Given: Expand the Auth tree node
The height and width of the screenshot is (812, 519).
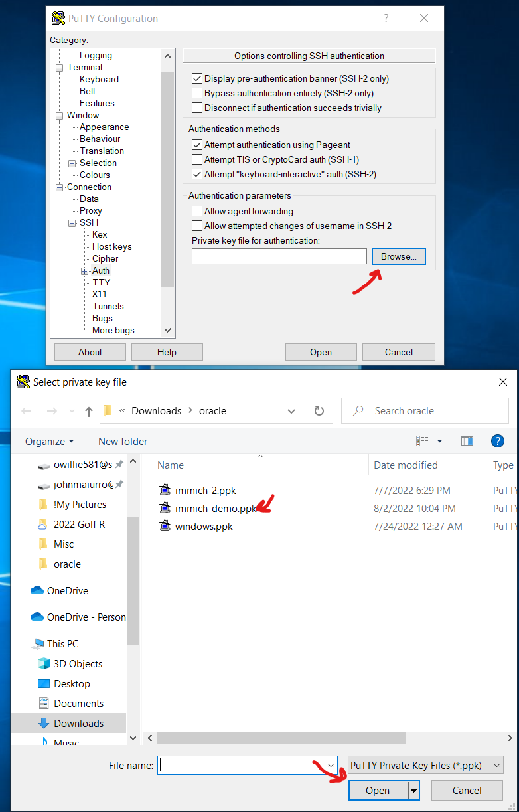Looking at the screenshot, I should pyautogui.click(x=85, y=271).
